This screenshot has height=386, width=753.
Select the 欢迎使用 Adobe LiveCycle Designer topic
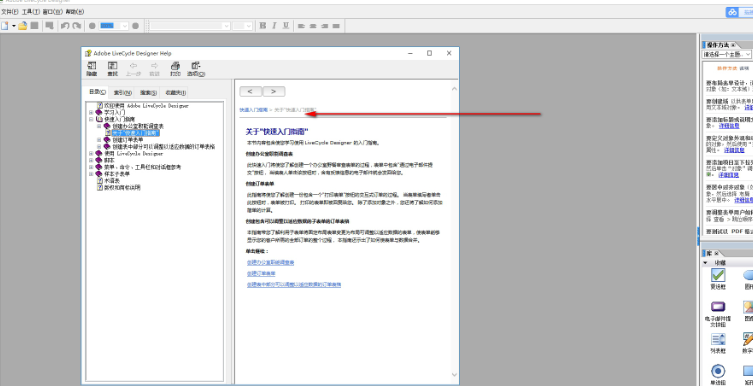pyautogui.click(x=146, y=105)
